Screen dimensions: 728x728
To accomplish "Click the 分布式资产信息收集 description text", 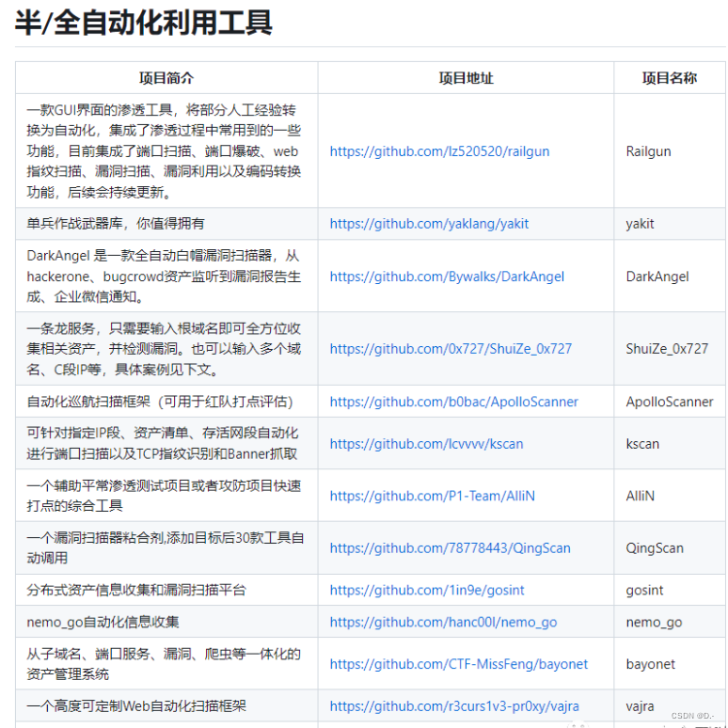I will [136, 590].
